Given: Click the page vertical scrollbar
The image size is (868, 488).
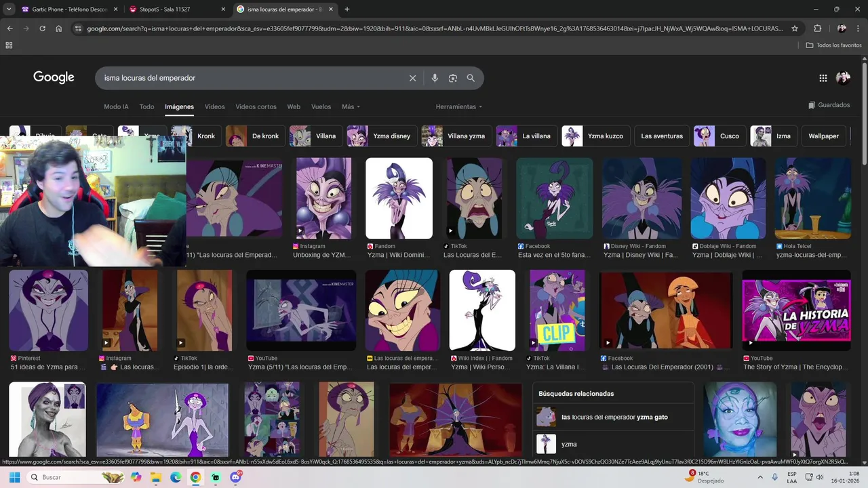Looking at the screenshot, I should 864,115.
